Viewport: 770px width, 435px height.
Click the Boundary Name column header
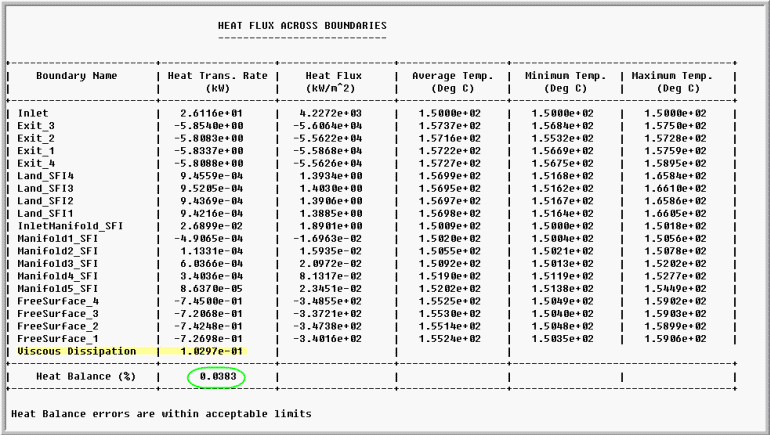[x=76, y=76]
